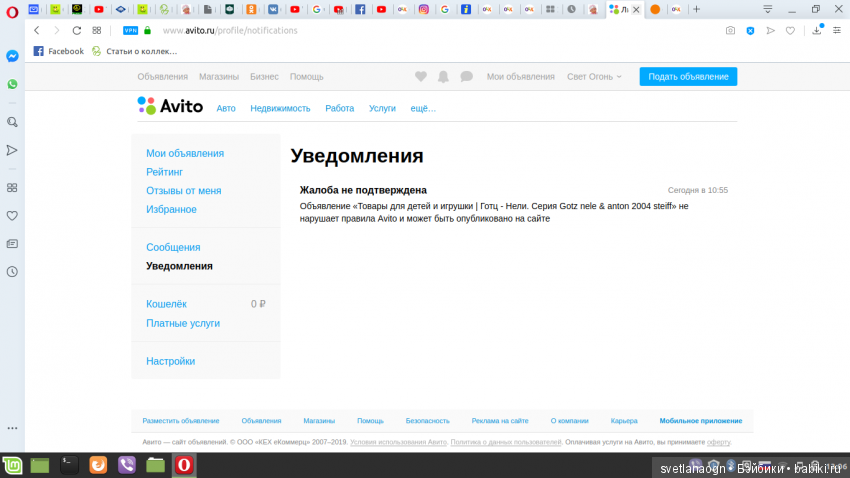This screenshot has width=850, height=478.
Task: Click the Opera menu logo
Action: click(x=12, y=12)
